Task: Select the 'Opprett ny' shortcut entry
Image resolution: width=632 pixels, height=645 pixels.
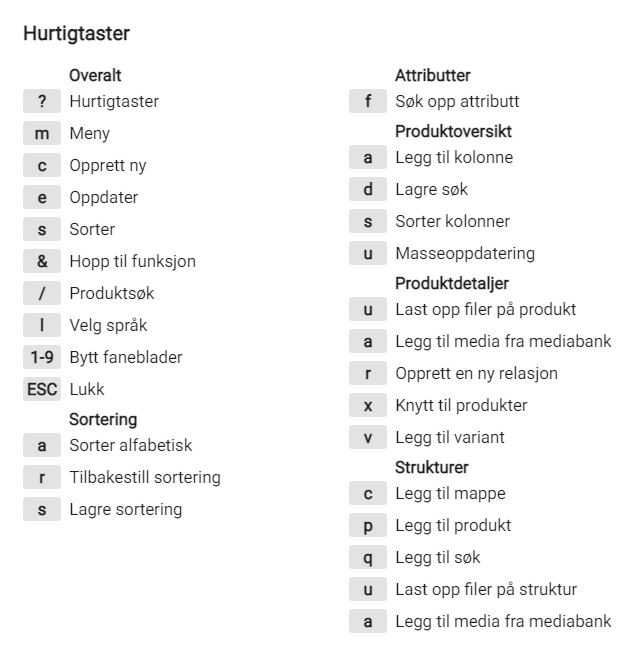Action: [x=108, y=166]
